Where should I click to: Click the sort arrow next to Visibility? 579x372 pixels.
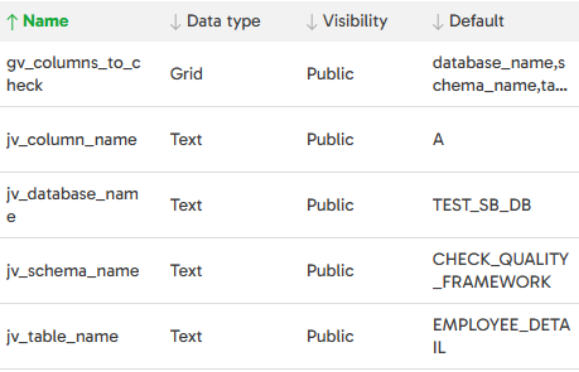pyautogui.click(x=312, y=21)
